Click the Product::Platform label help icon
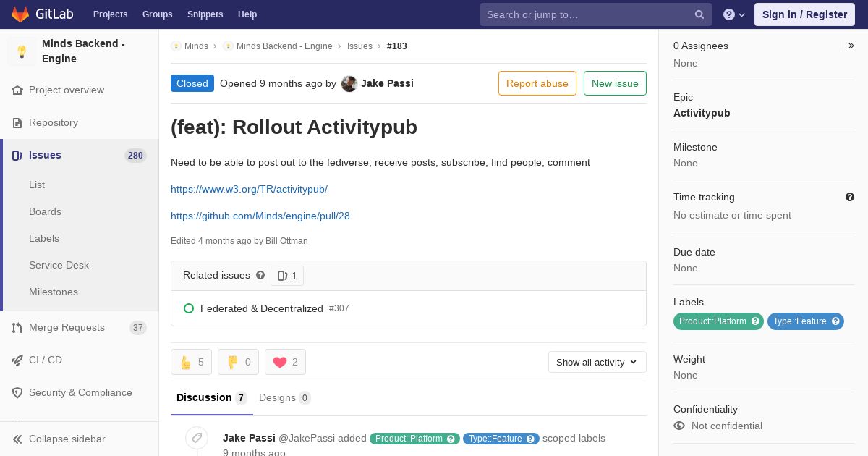 tap(755, 321)
